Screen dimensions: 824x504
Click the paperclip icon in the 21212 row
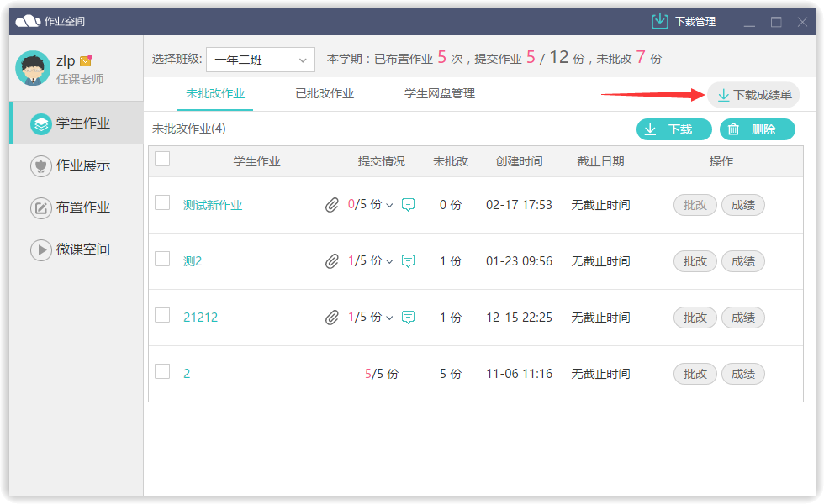(x=332, y=318)
